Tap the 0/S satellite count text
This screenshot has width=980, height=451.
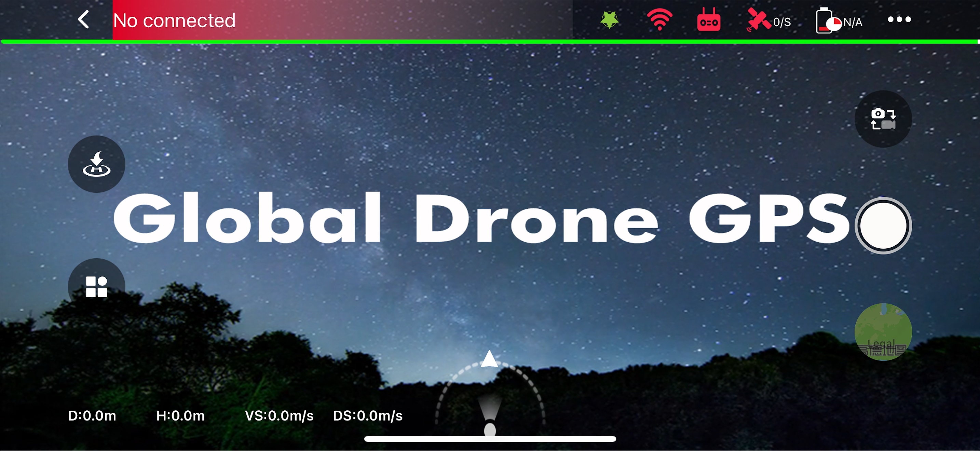[782, 23]
